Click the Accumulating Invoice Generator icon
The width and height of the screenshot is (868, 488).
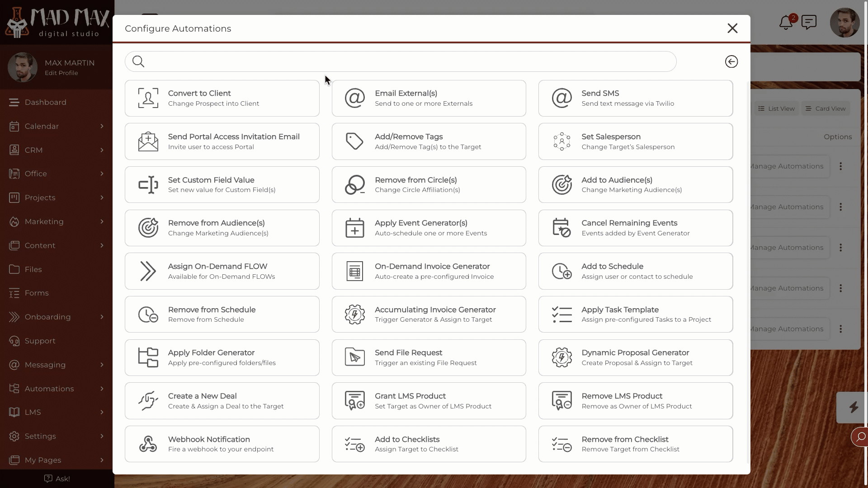(354, 314)
